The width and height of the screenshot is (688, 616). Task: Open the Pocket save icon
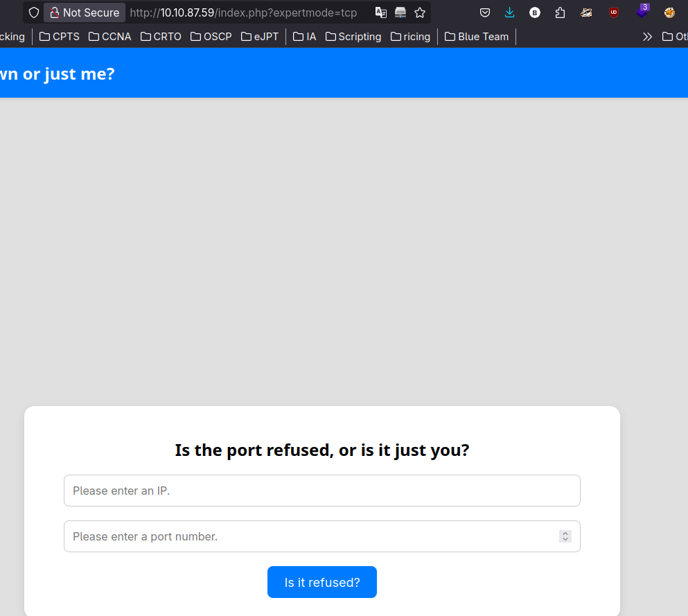click(x=485, y=12)
